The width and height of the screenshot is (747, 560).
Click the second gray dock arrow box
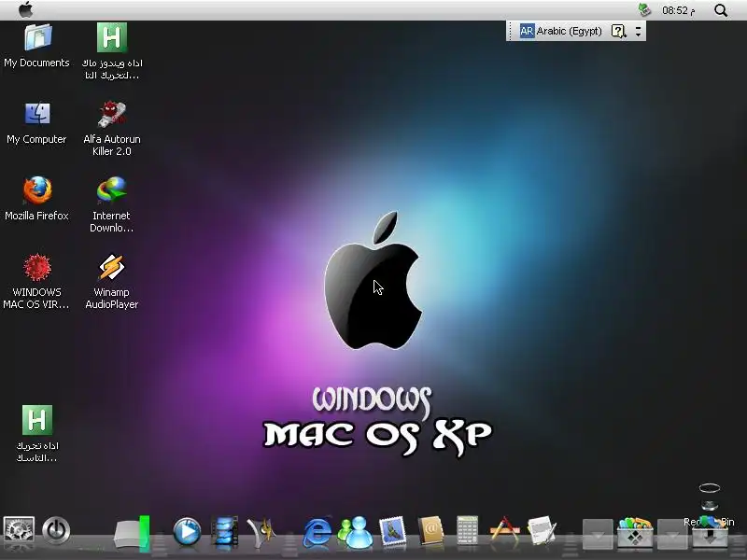click(x=672, y=534)
